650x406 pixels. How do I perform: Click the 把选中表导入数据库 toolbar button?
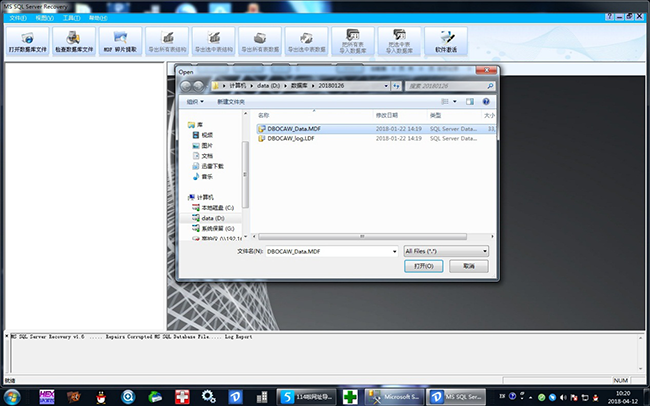point(399,41)
